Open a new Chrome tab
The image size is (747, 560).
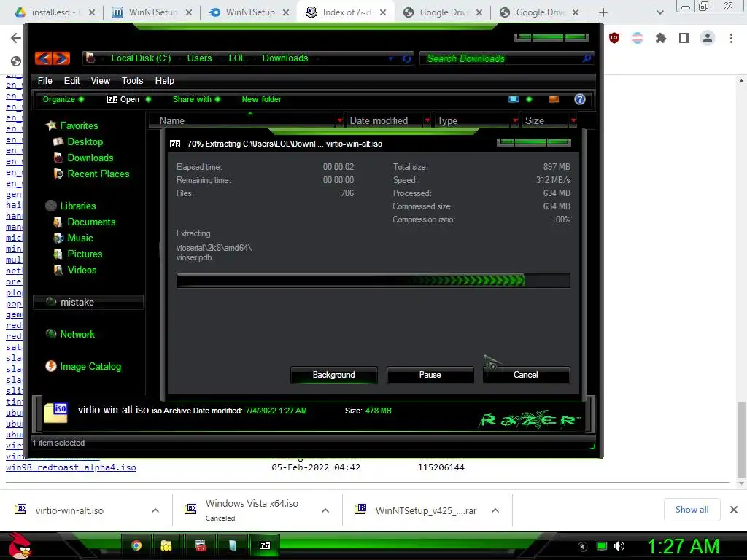pos(603,12)
